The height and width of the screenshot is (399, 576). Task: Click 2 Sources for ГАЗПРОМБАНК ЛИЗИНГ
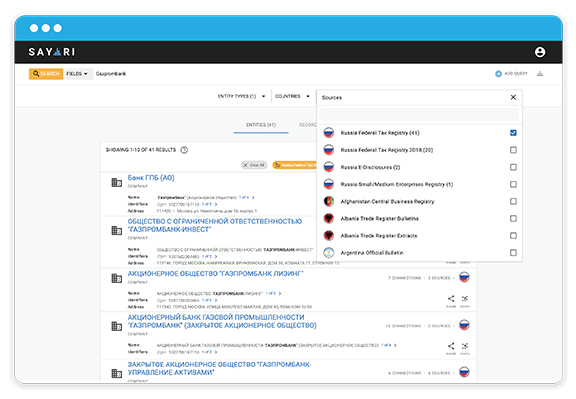coord(439,278)
